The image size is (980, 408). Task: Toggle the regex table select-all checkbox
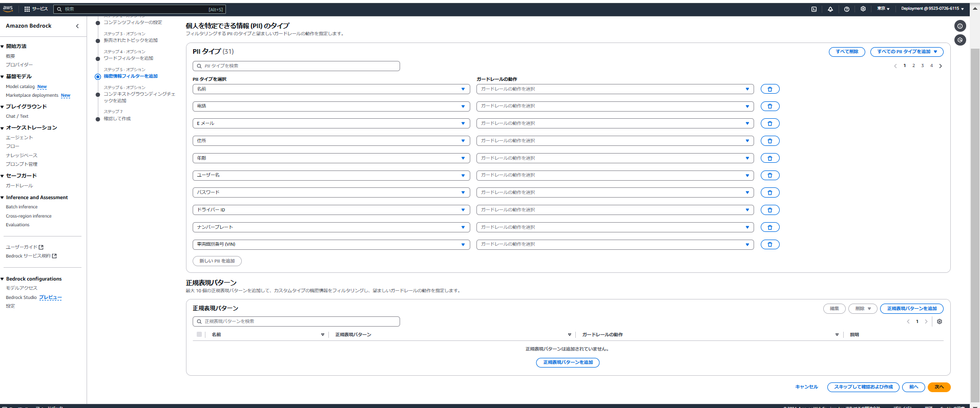tap(199, 334)
